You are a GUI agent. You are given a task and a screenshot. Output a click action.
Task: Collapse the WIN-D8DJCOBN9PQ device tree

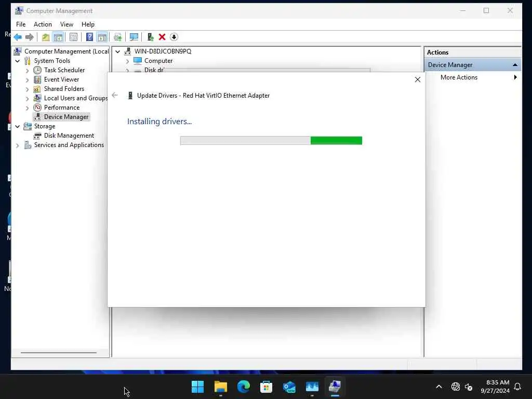(x=118, y=51)
